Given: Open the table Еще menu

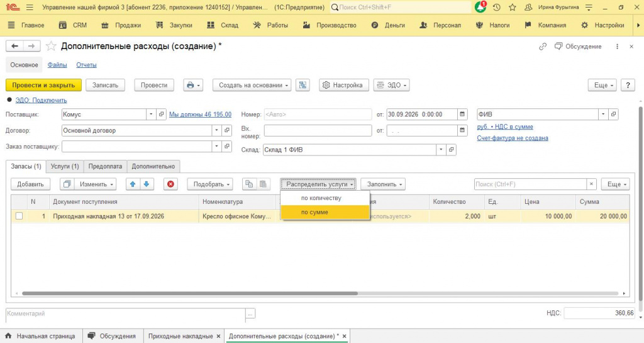Looking at the screenshot, I should coord(615,184).
